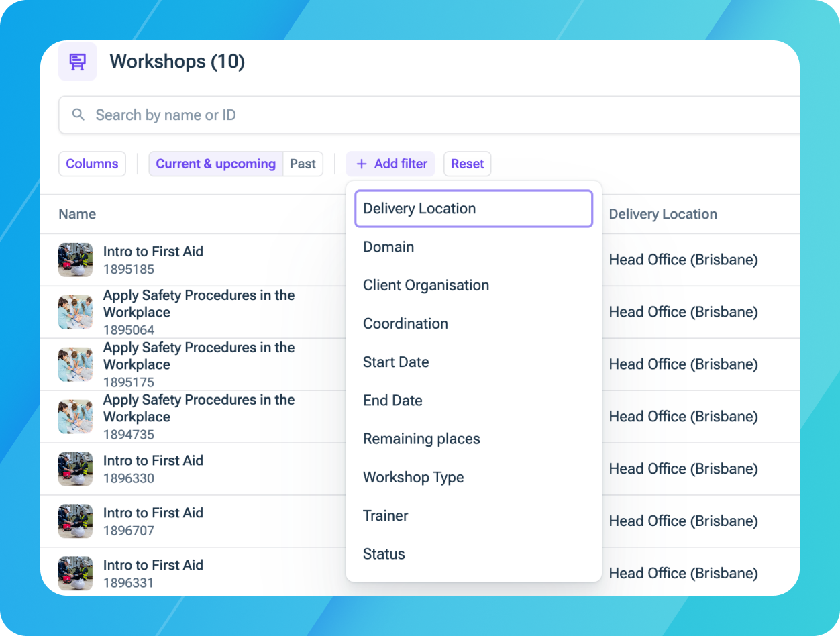Screen dimensions: 840x636
Task: Click Head Office (Brisbane) in row 1895064
Action: (684, 313)
